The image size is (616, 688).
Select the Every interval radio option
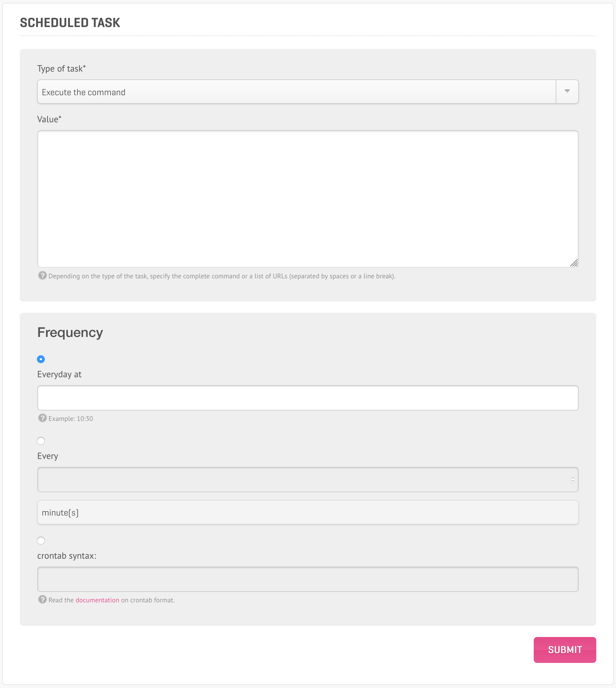point(41,441)
